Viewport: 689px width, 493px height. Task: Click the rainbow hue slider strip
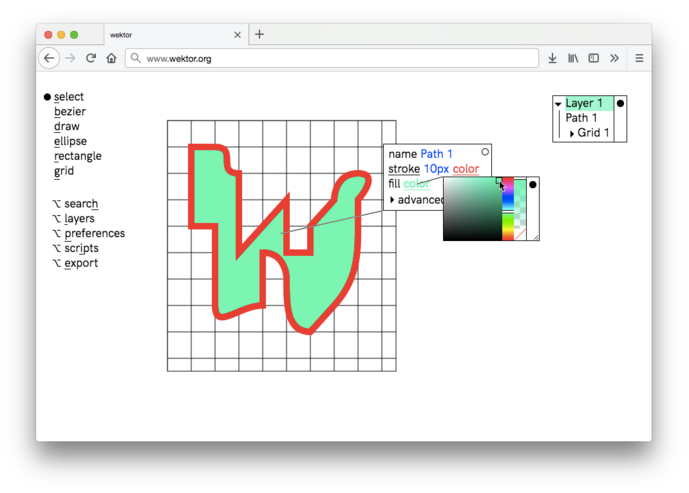[x=507, y=210]
